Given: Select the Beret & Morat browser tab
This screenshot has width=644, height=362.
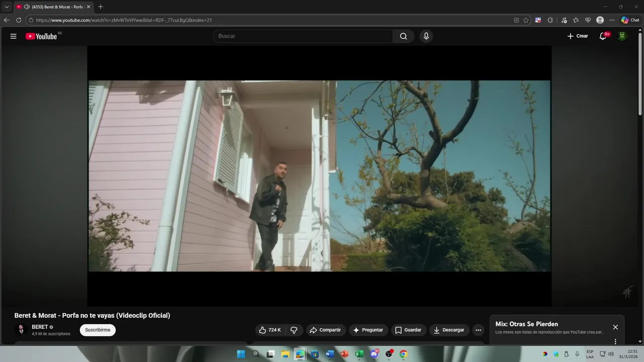Looking at the screenshot, I should tap(53, 7).
